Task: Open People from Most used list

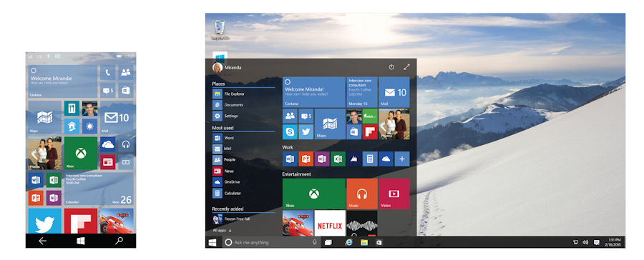Action: pos(243,160)
